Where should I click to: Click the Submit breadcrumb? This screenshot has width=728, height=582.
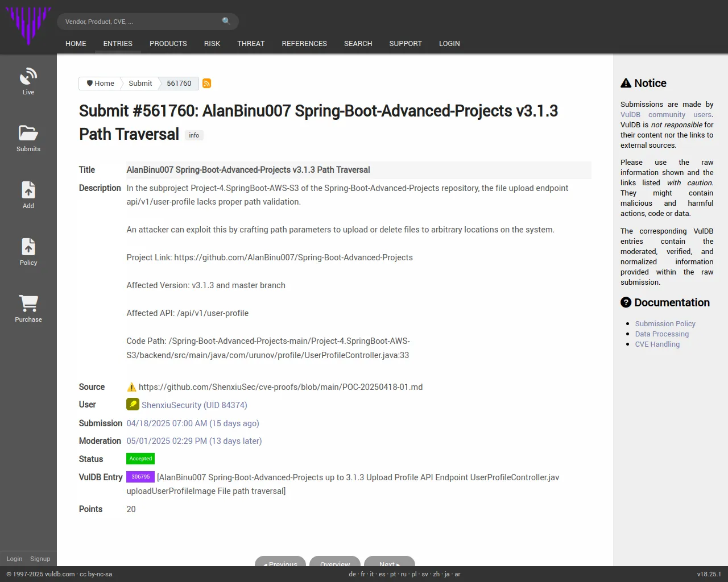pyautogui.click(x=140, y=84)
